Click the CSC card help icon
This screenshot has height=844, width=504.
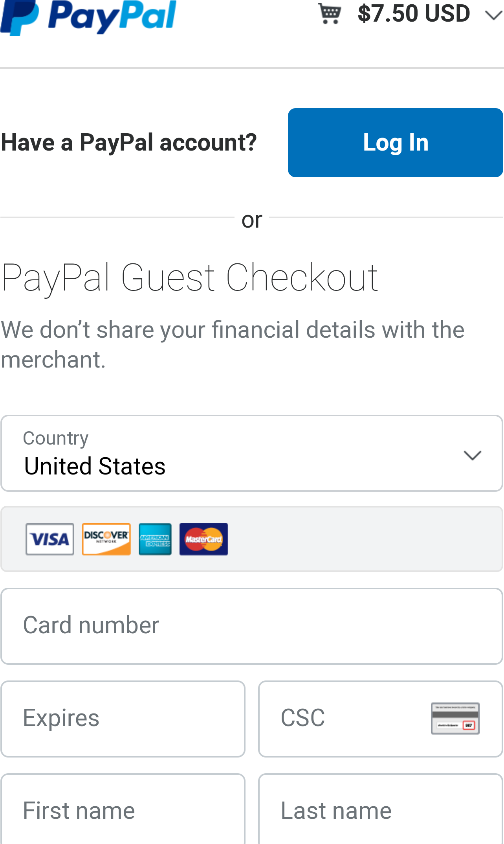point(455,719)
